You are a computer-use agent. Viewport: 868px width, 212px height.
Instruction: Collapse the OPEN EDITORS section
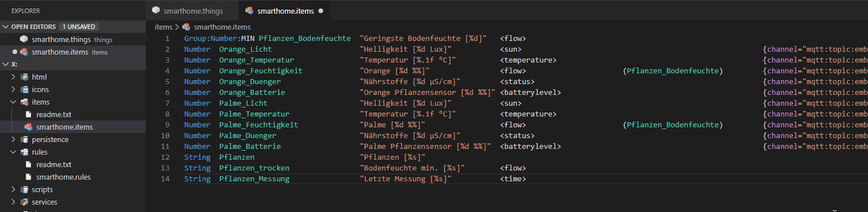click(6, 27)
